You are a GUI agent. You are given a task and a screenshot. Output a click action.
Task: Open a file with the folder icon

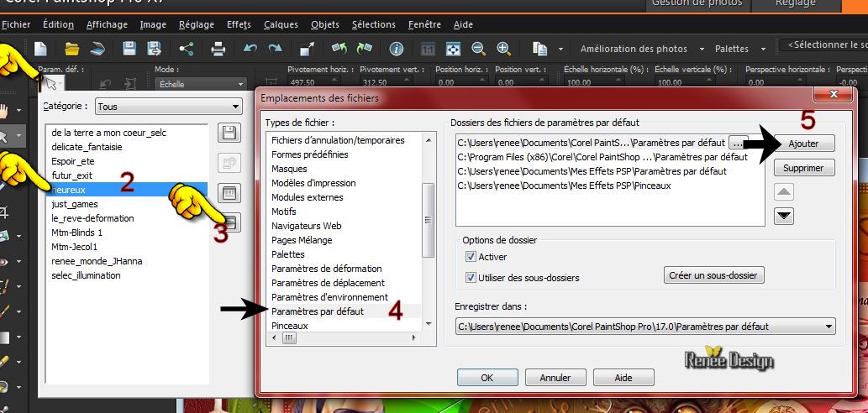point(71,49)
